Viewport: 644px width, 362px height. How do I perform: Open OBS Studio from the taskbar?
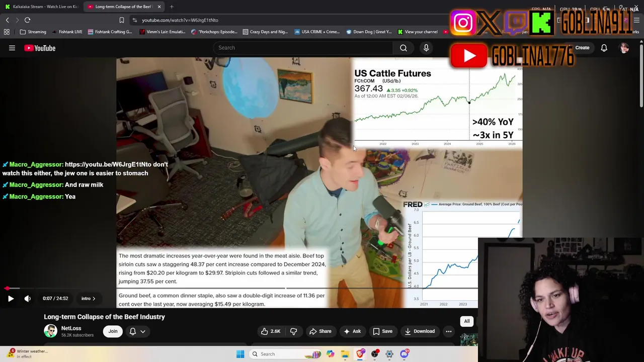(375, 354)
